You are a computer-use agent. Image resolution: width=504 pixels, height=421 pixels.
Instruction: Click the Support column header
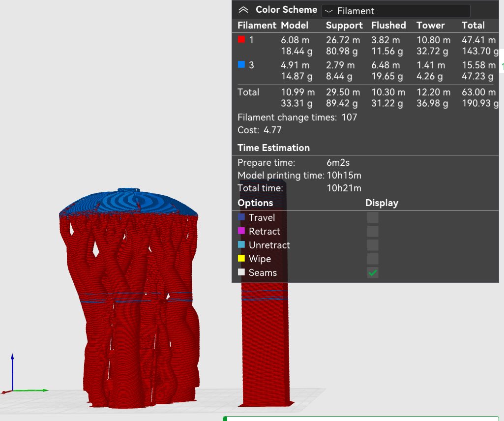pyautogui.click(x=344, y=25)
